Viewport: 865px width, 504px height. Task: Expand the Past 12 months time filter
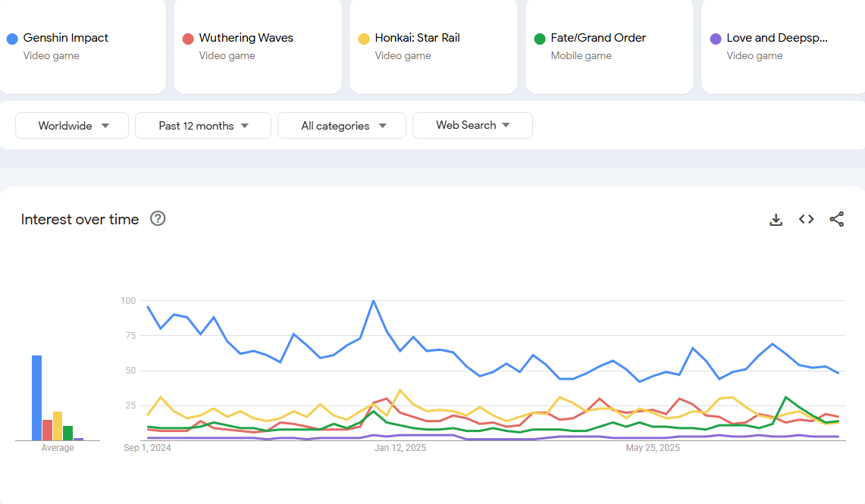click(203, 126)
